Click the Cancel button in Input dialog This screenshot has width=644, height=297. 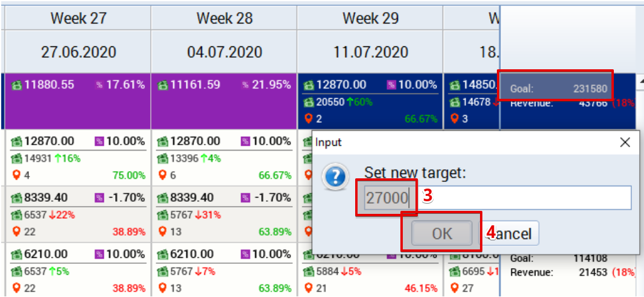[x=510, y=233]
